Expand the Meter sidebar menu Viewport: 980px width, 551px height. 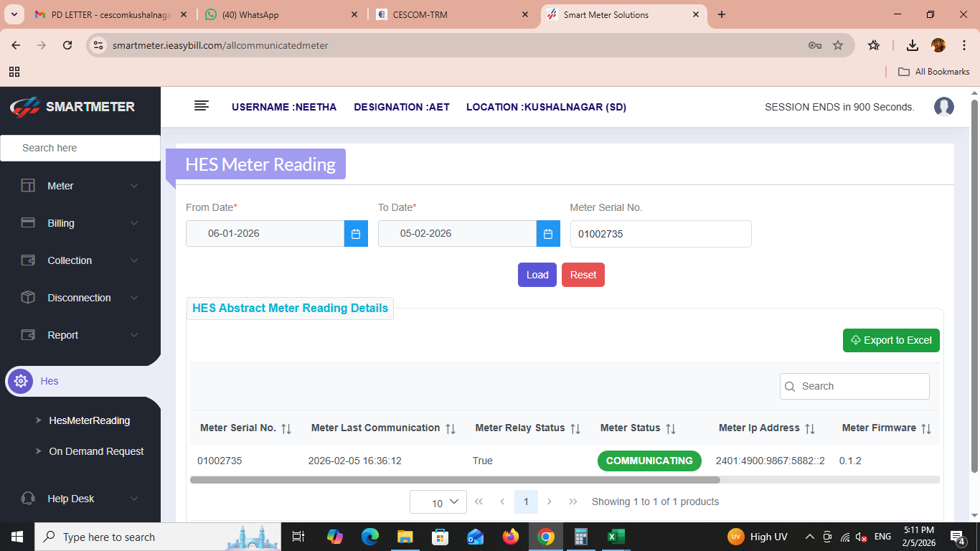point(134,186)
